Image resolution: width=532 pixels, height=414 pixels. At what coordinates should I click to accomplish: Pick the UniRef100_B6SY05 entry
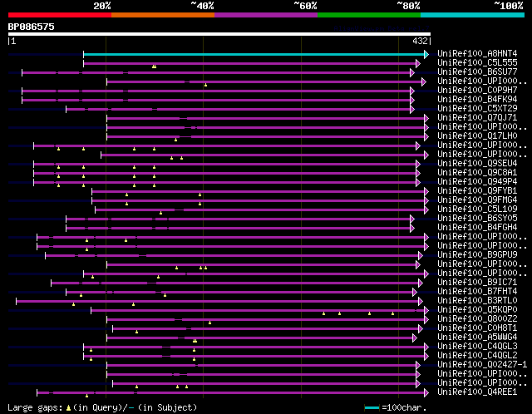click(477, 219)
